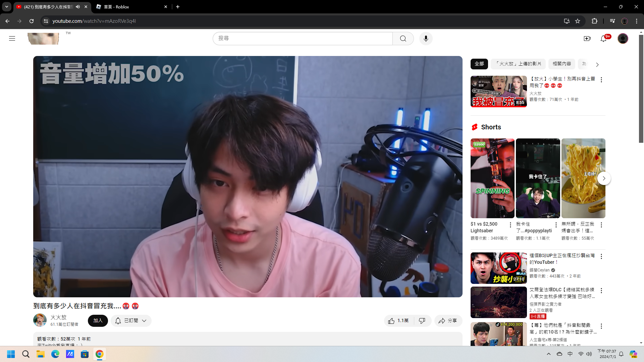The image size is (644, 362).
Task: Launch Microsoft Edge from the taskbar
Action: 55,354
